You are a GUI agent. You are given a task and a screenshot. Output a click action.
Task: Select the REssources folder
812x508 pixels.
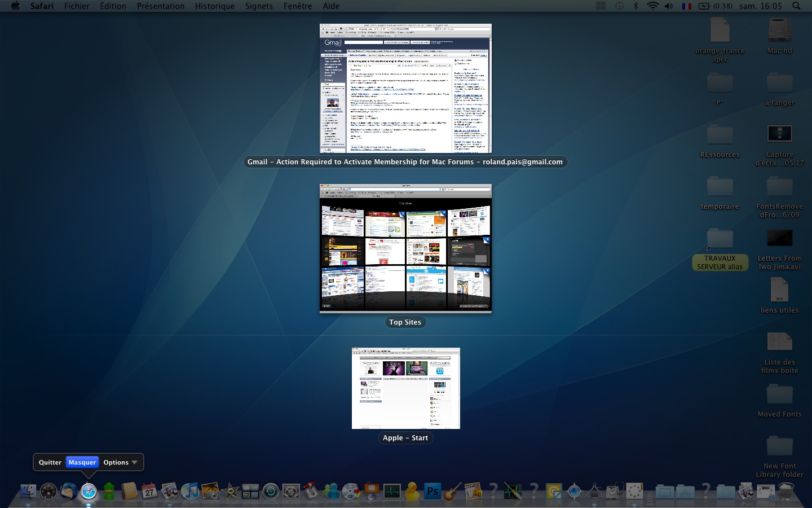tap(720, 141)
